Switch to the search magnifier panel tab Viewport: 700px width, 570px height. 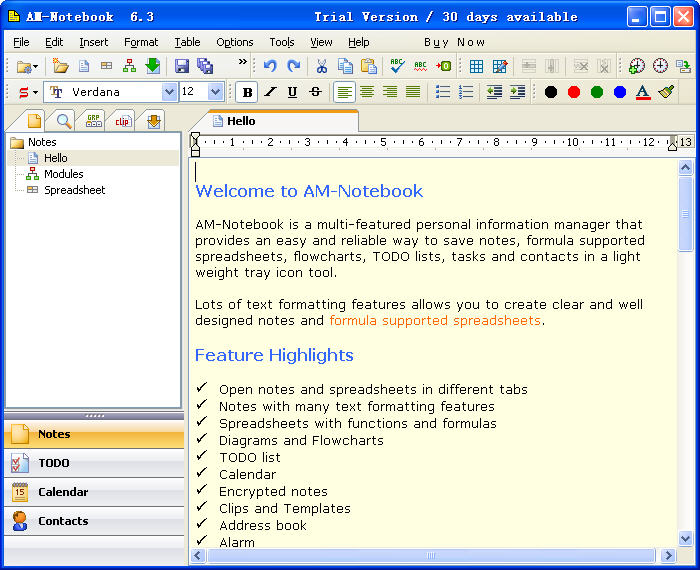pos(63,121)
